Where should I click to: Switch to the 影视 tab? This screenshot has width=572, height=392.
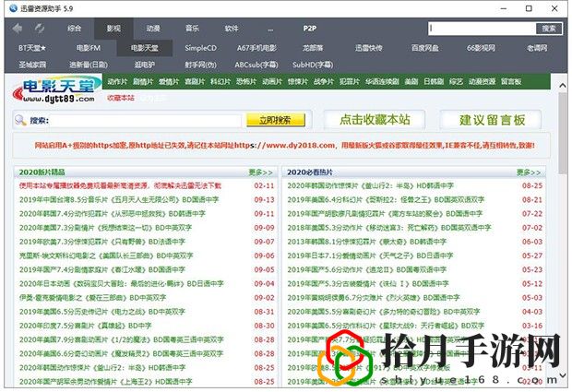coord(113,29)
